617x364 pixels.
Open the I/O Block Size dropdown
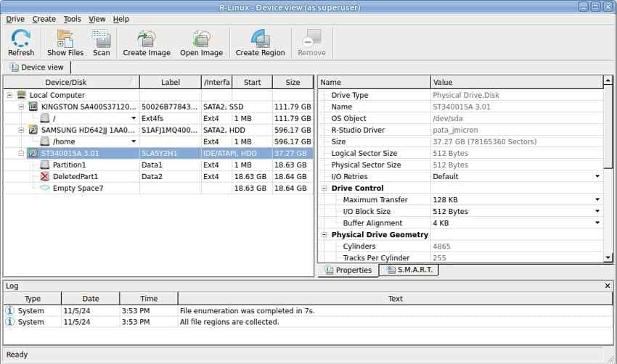point(597,211)
